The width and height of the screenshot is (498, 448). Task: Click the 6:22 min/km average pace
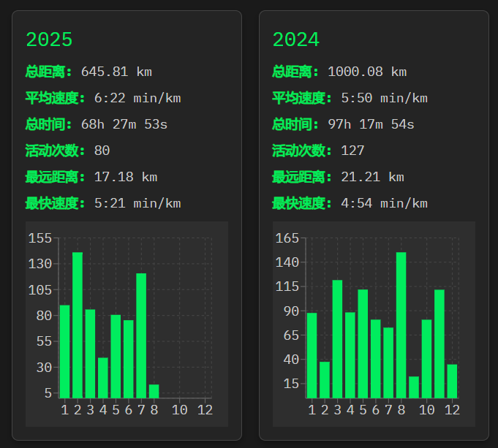coord(137,98)
